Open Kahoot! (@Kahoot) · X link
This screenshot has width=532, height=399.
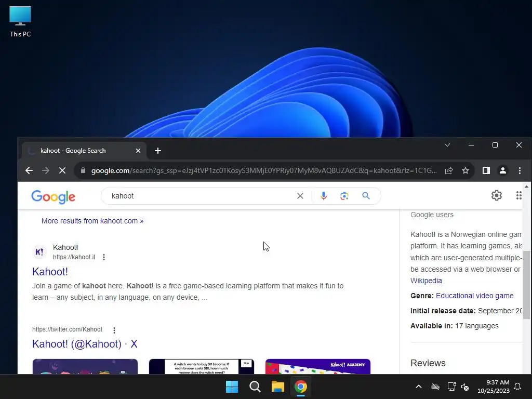pos(85,344)
